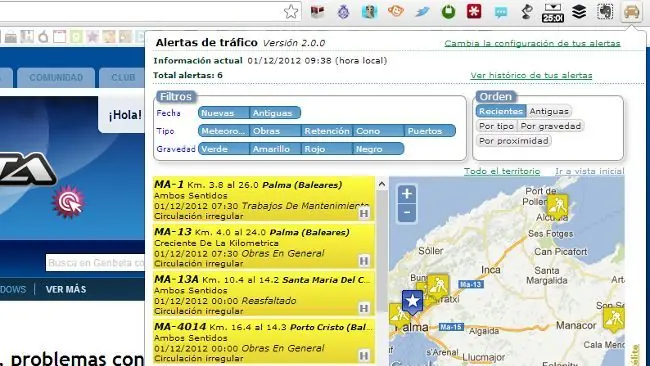Viewport: 650px width, 366px height.
Task: Click the Busca en Genbeta search field
Action: tap(95, 263)
